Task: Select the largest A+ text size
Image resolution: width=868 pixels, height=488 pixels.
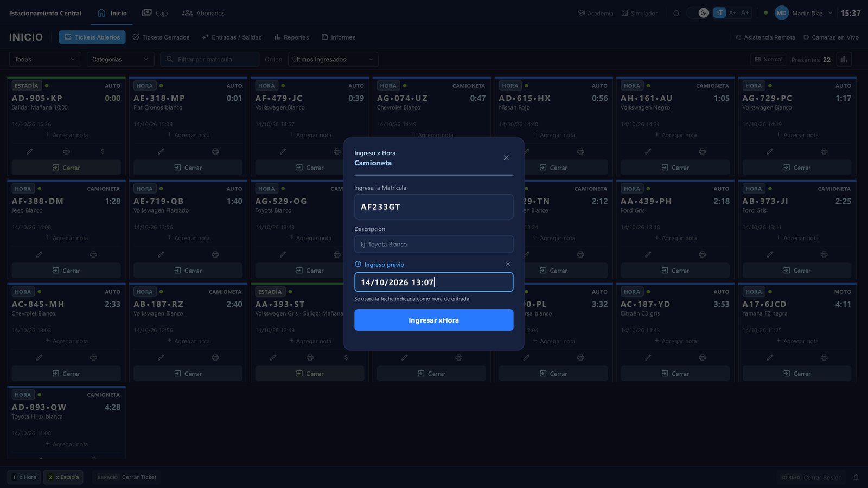Action: [745, 13]
